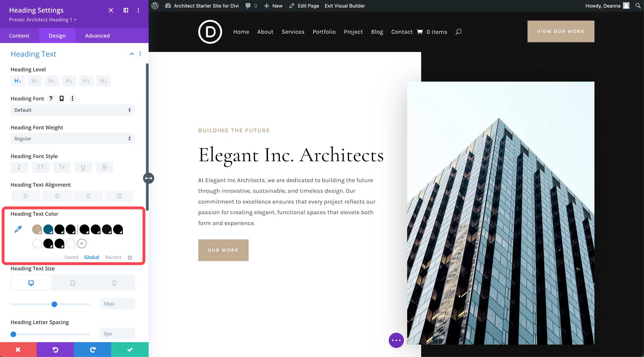Open the Heading Font dropdown
The height and width of the screenshot is (357, 644).
tap(72, 110)
